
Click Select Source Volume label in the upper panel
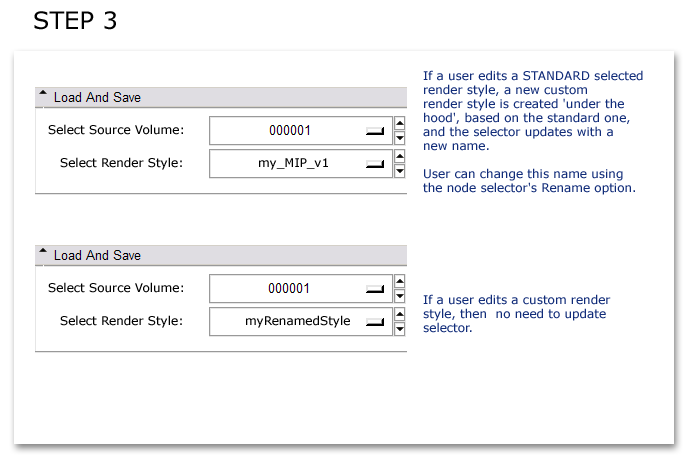coord(116,130)
